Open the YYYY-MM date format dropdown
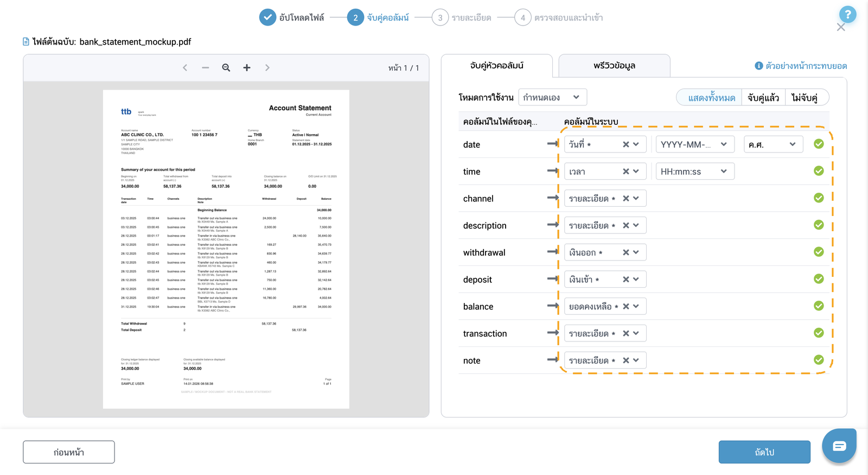The height and width of the screenshot is (475, 868). tap(695, 144)
